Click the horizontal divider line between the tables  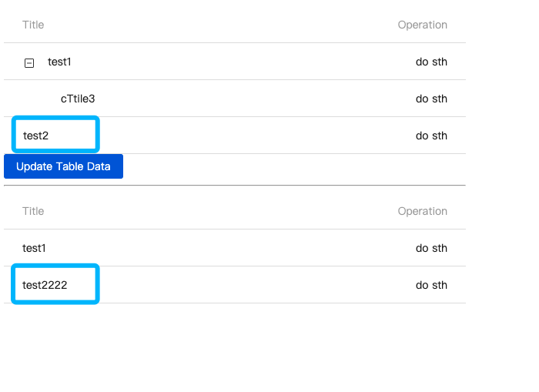coord(235,186)
